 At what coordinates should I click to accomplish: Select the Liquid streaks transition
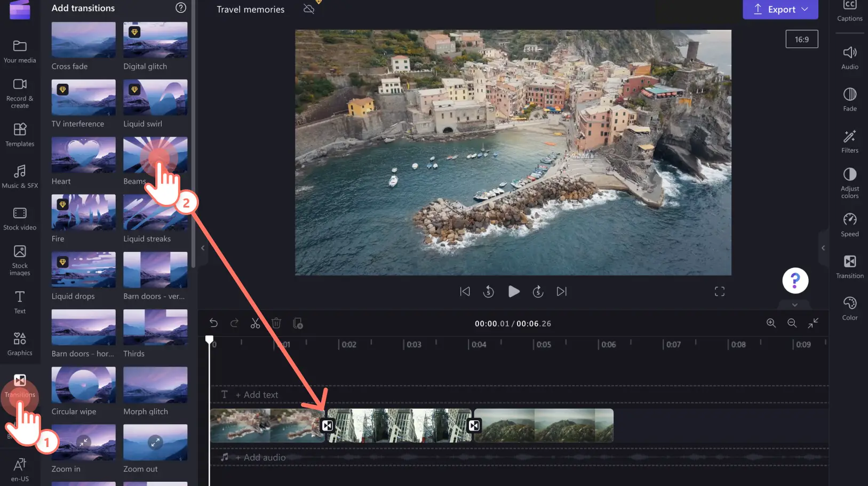click(155, 212)
